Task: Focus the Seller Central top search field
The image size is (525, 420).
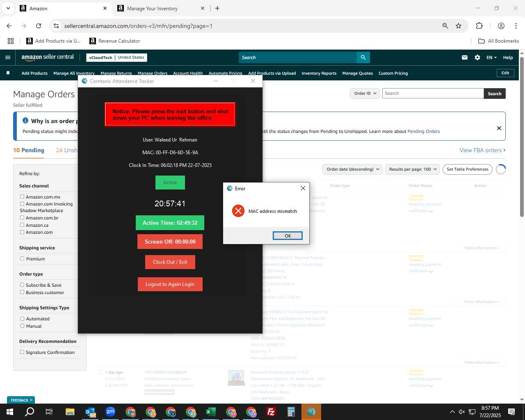Action: [x=298, y=57]
